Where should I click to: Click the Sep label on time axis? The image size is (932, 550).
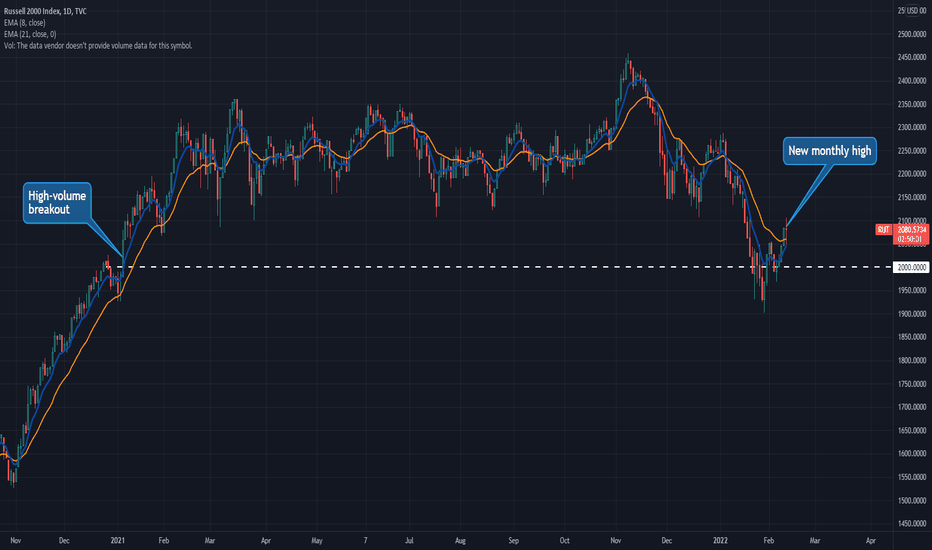514,540
